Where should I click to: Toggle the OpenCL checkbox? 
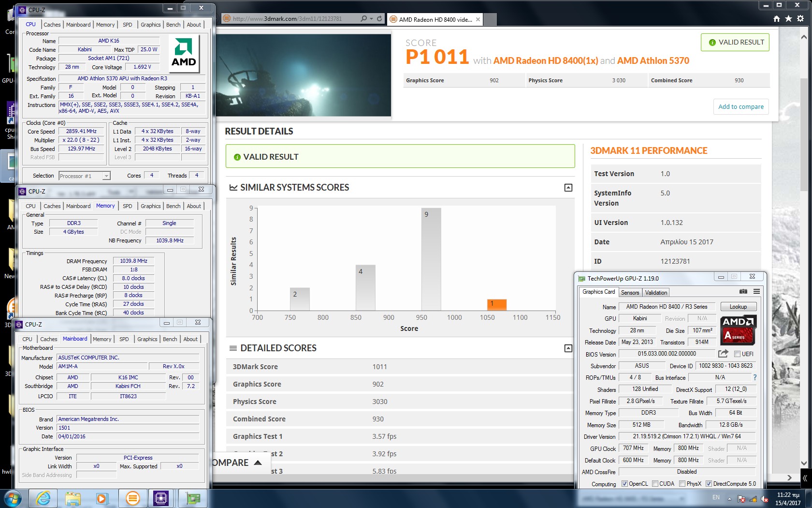point(624,484)
